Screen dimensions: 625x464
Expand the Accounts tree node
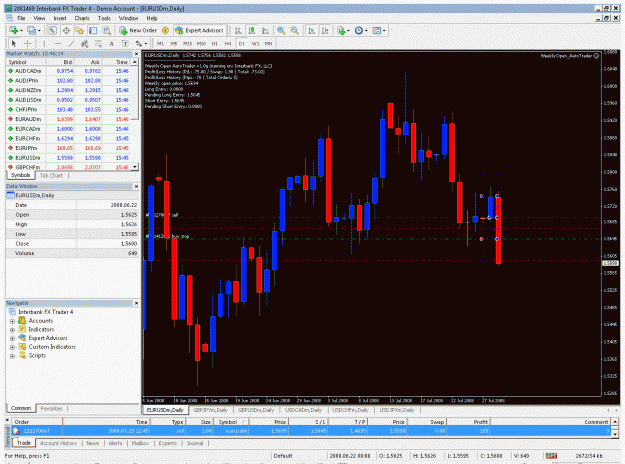click(12, 321)
